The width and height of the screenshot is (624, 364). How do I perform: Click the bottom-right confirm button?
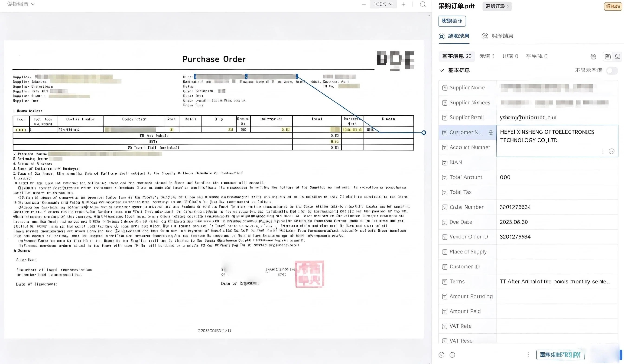click(560, 355)
